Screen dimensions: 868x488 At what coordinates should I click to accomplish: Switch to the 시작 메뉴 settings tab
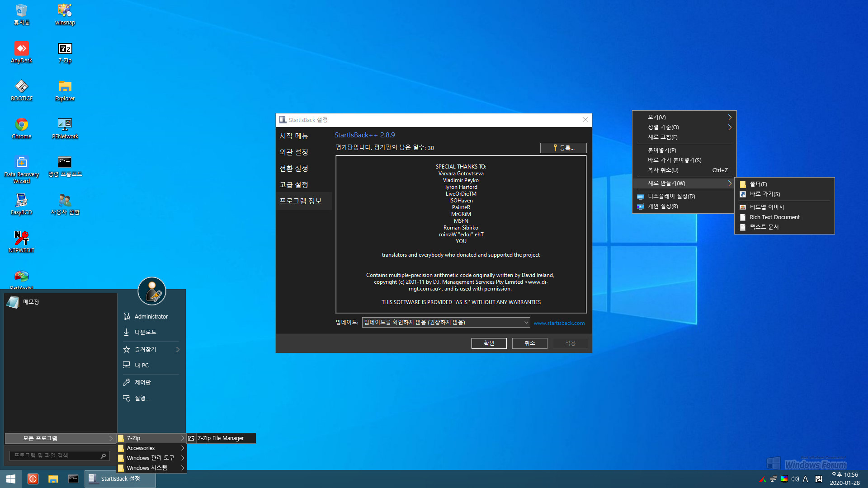point(304,136)
